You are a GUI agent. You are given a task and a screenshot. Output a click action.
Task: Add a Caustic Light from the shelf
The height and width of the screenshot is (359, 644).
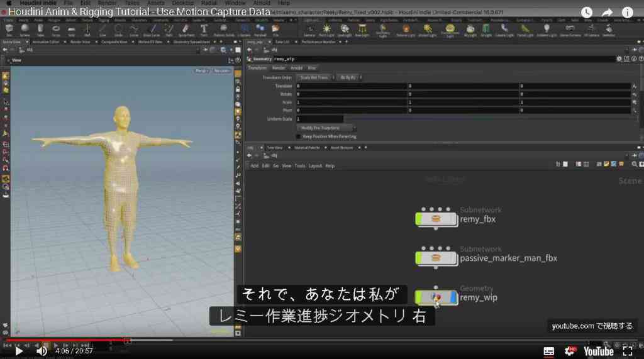[504, 30]
